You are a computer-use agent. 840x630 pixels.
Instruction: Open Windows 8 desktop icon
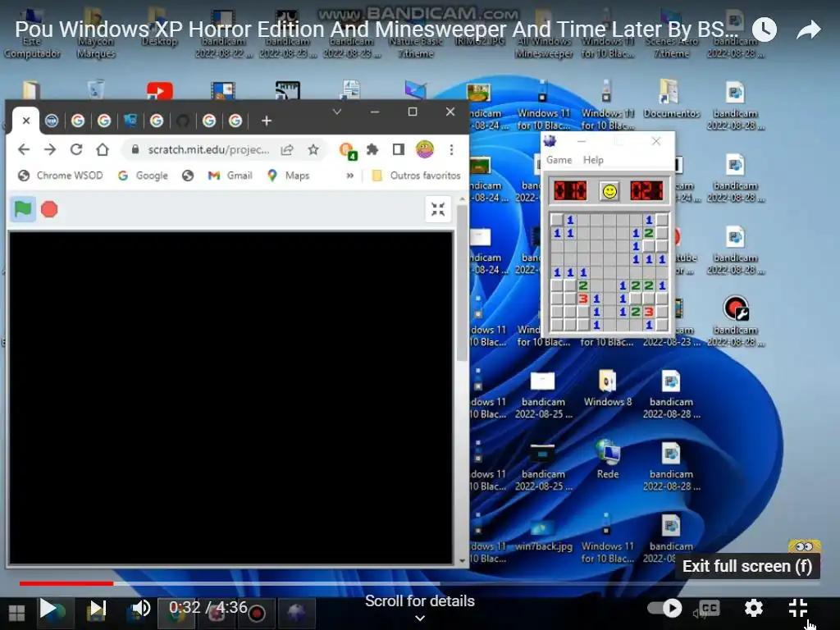[608, 387]
